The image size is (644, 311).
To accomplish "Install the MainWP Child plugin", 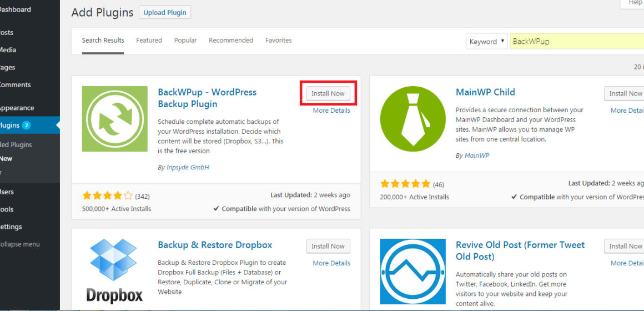I will point(624,94).
